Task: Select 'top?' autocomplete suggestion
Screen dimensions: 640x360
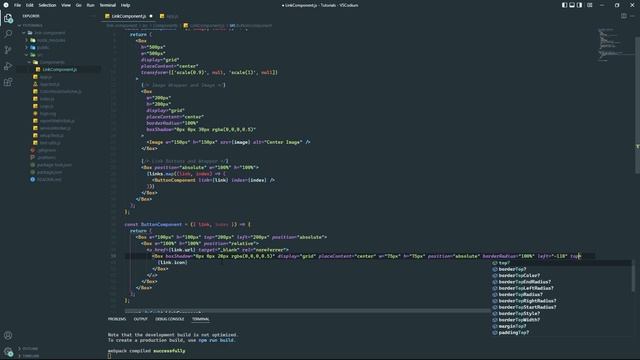Action: (x=562, y=263)
